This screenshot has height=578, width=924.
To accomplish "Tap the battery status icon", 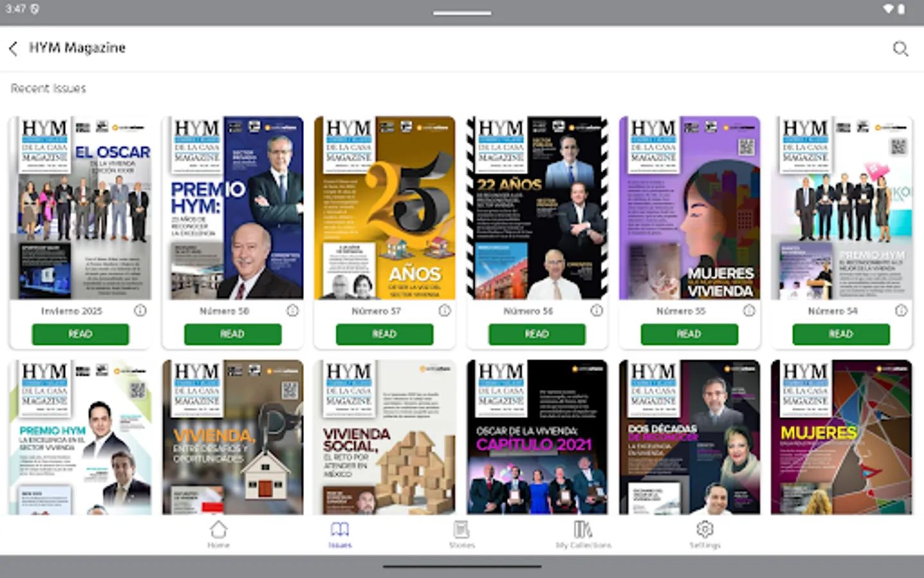I will 902,9.
